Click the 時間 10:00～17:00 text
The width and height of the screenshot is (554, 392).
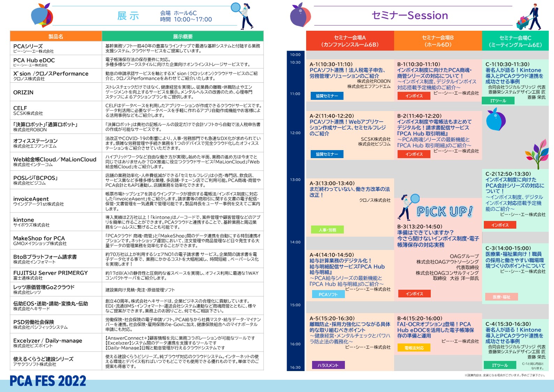point(186,20)
